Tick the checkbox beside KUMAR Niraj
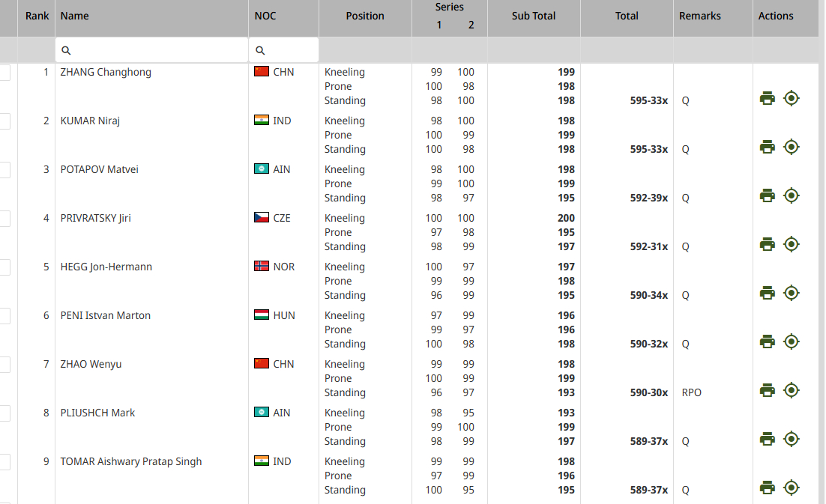 [x=4, y=121]
